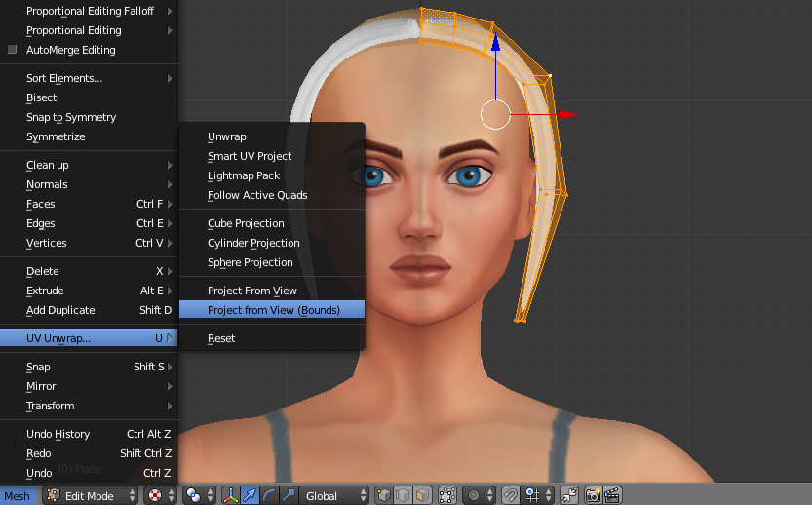Open the Extrude submenu

point(89,291)
